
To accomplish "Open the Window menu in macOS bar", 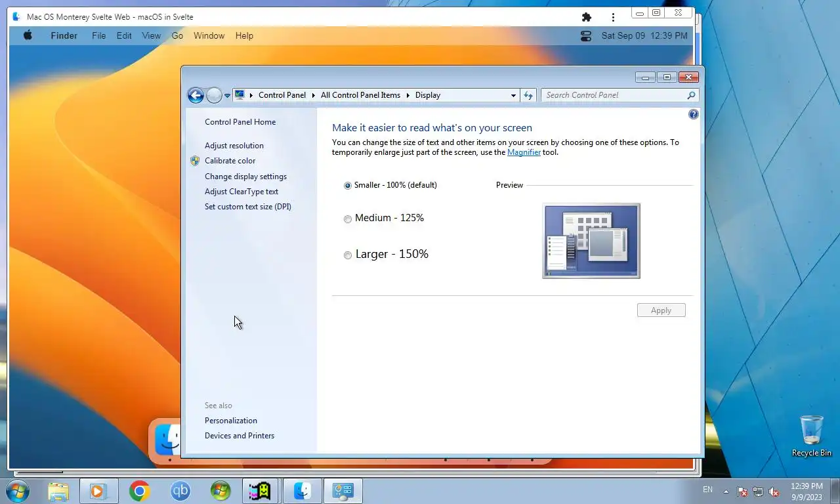I will tap(209, 36).
